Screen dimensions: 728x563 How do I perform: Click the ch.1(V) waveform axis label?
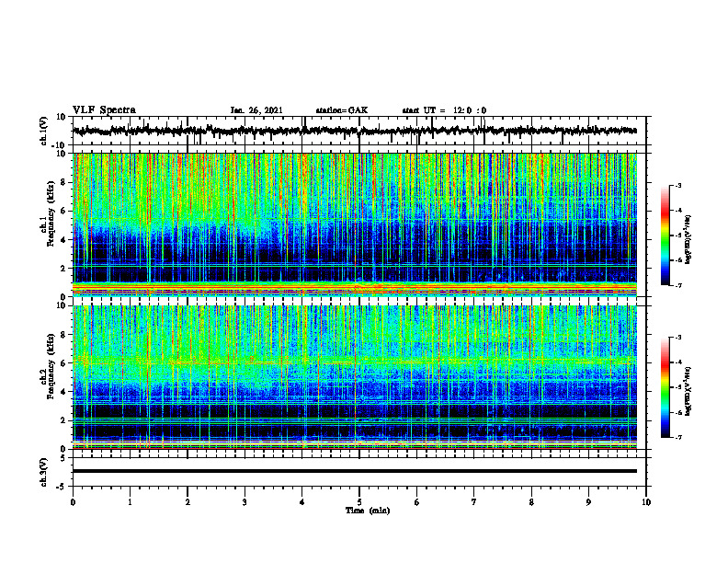pyautogui.click(x=44, y=131)
